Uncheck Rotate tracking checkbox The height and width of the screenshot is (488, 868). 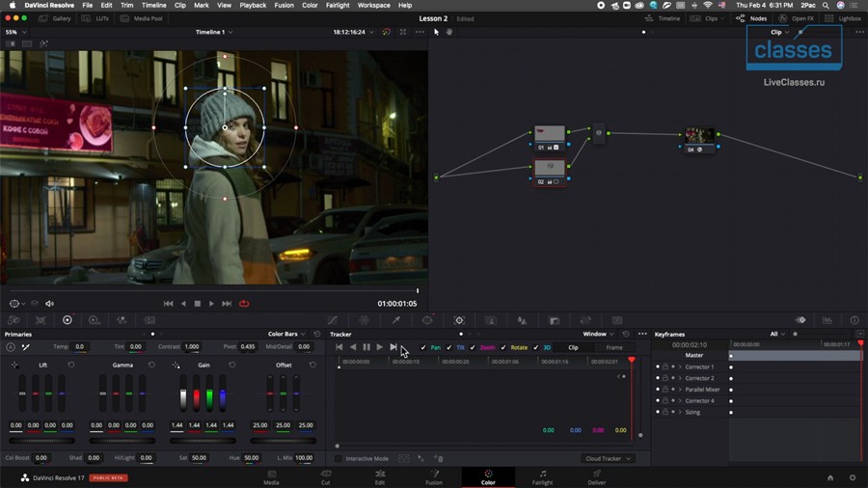click(503, 347)
